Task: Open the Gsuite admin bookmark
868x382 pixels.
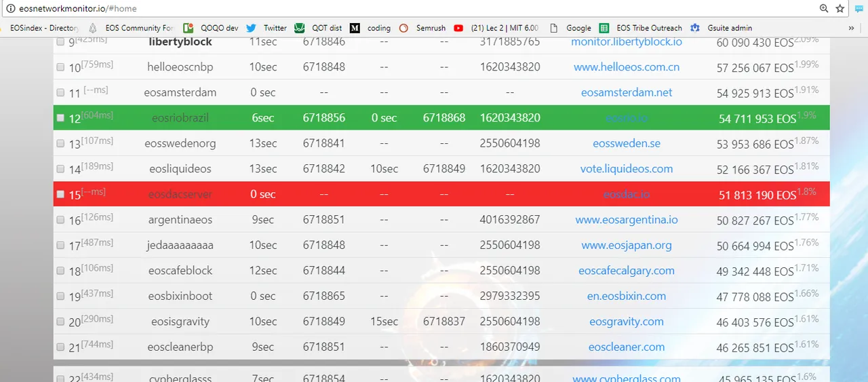Action: coord(720,28)
